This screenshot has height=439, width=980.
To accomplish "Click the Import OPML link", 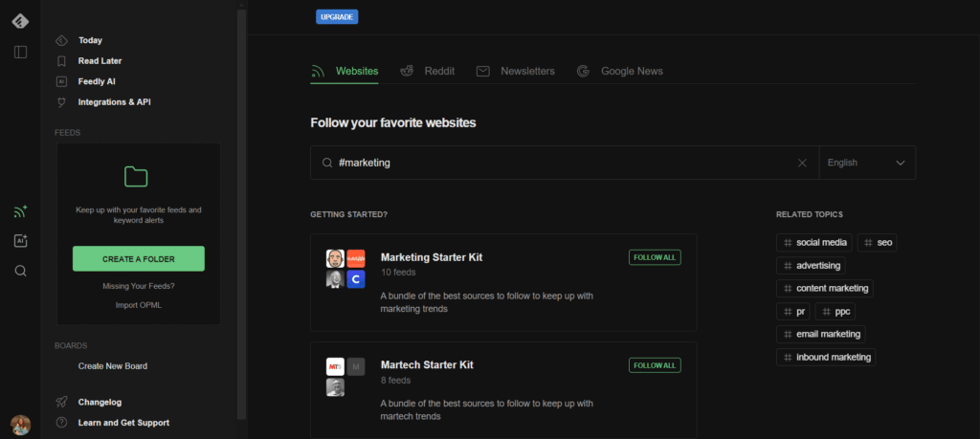I will (139, 305).
